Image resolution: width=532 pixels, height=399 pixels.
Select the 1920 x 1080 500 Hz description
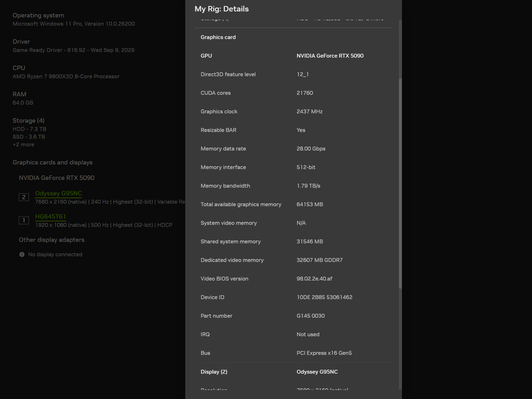(104, 225)
